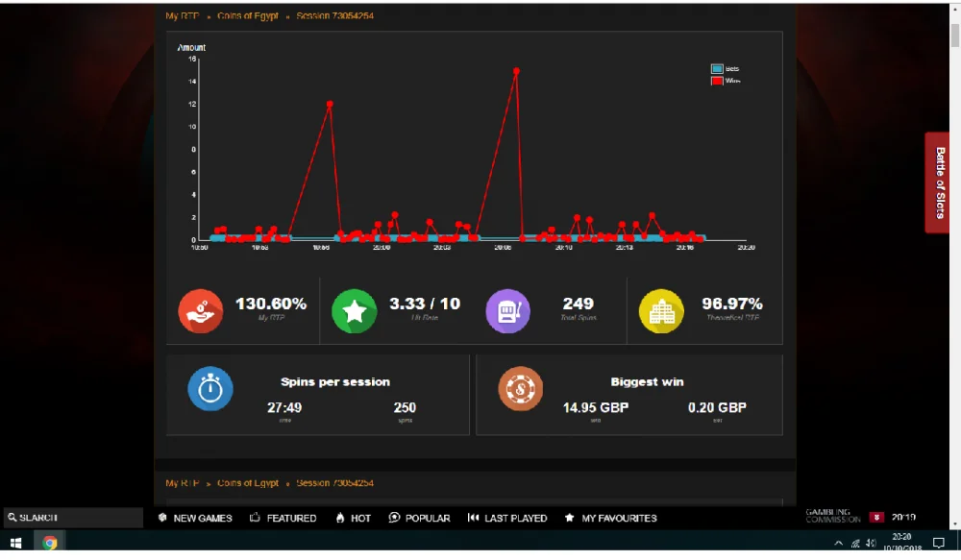Click the My RTP breadcrumb link at top
Screen dimensions: 961x560
pos(183,16)
